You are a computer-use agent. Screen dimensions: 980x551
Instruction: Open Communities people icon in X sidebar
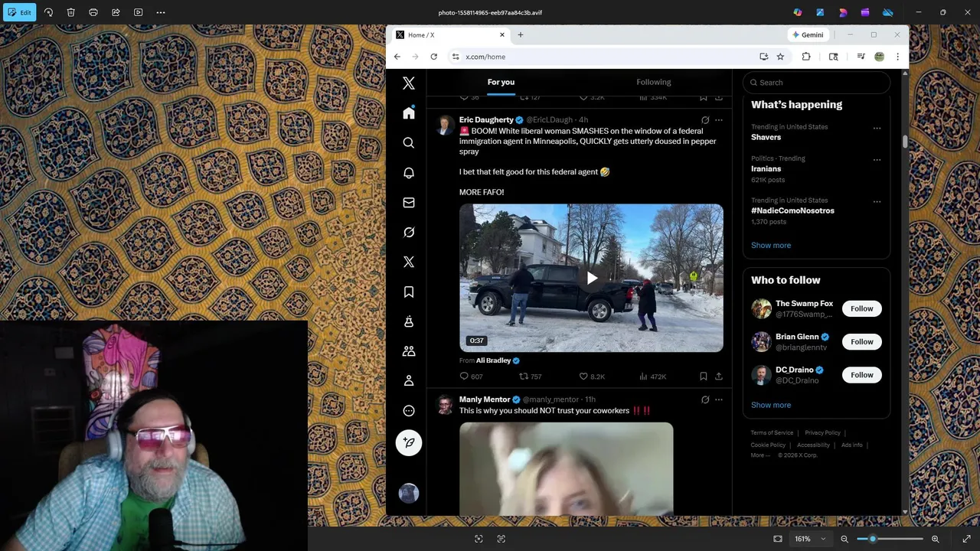click(409, 351)
